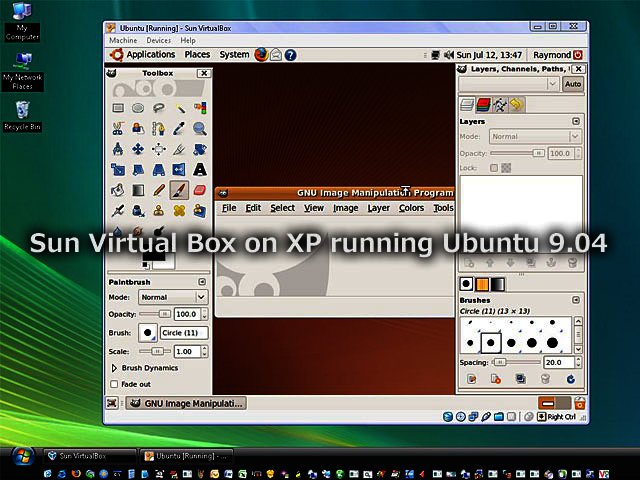Open the Applications menu in Ubuntu panel
Screen dimensions: 640x480
143,55
